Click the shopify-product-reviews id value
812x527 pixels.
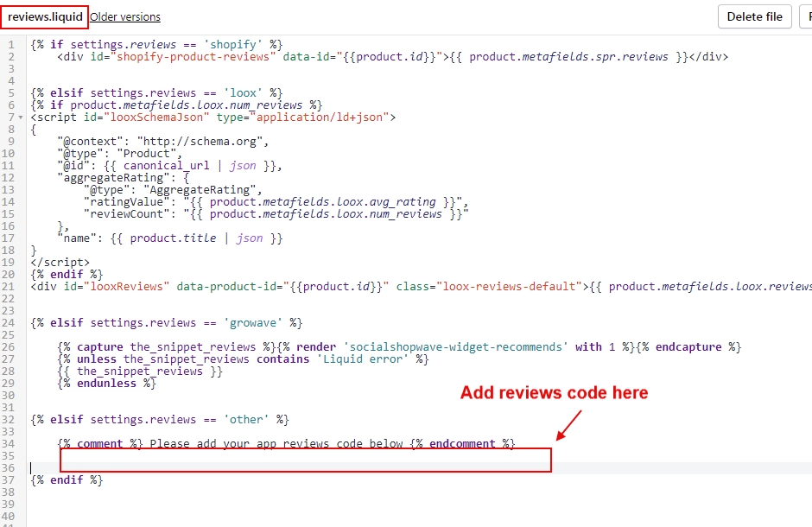[x=193, y=57]
